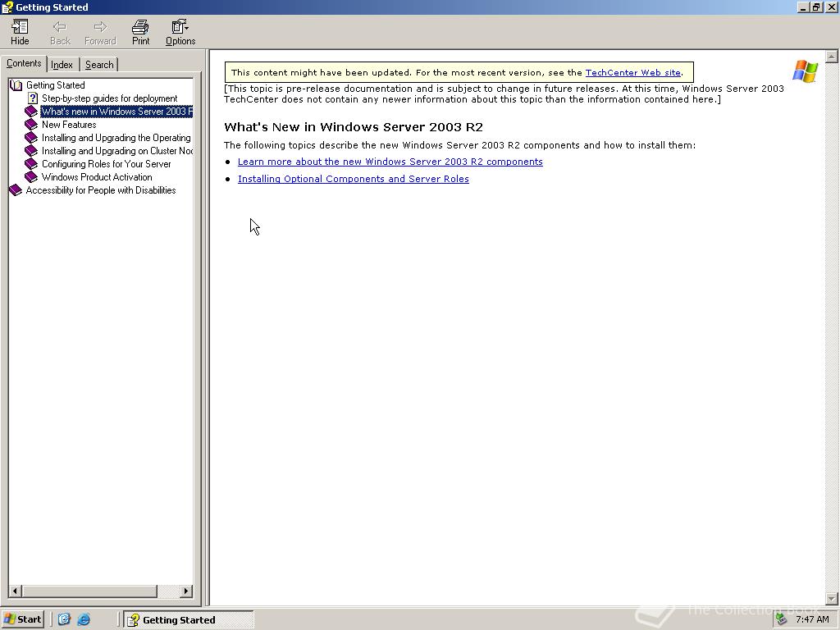Select the New Features tree item

tap(69, 125)
